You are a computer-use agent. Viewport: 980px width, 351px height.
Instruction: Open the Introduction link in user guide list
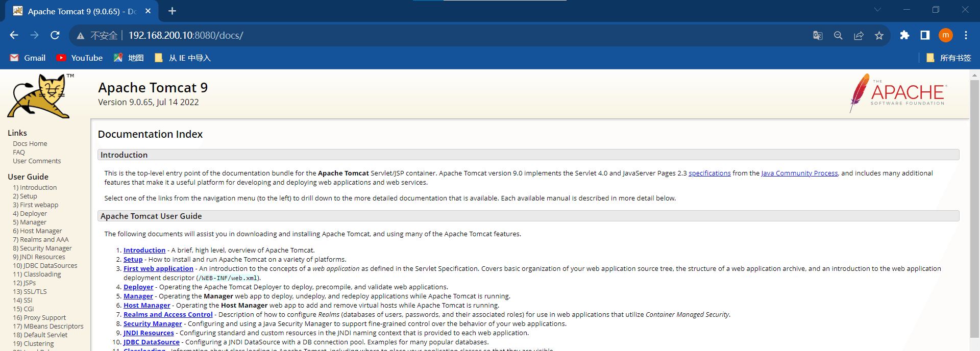144,250
